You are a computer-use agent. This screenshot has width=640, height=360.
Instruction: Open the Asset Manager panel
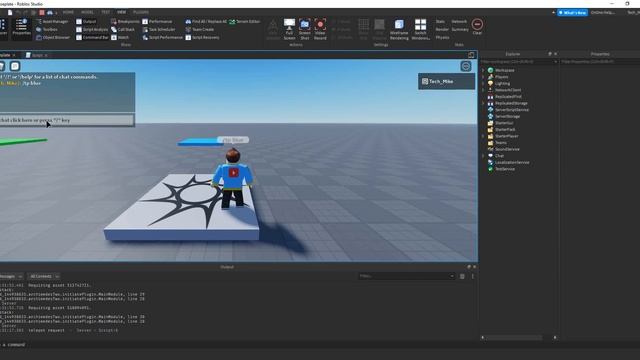pyautogui.click(x=52, y=21)
